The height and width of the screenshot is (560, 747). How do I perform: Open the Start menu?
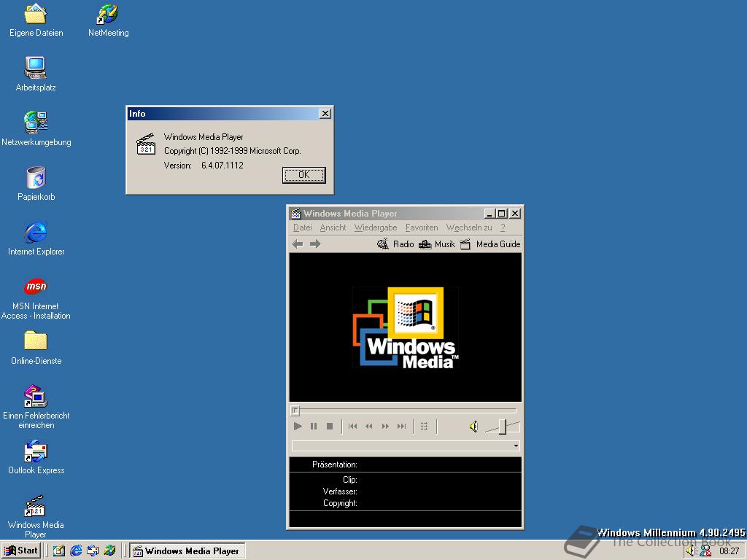click(20, 551)
